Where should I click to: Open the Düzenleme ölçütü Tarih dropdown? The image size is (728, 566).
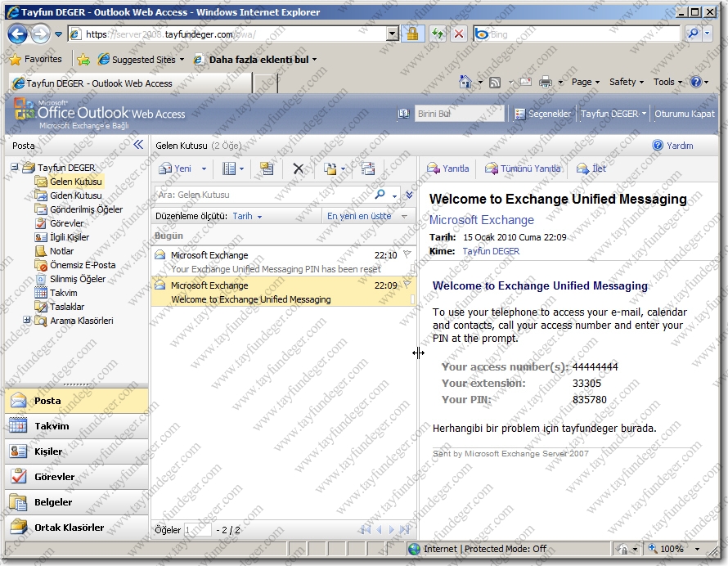248,216
